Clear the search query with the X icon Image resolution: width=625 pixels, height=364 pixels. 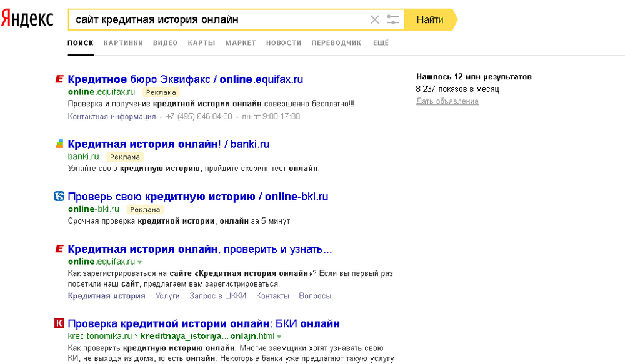pyautogui.click(x=374, y=19)
